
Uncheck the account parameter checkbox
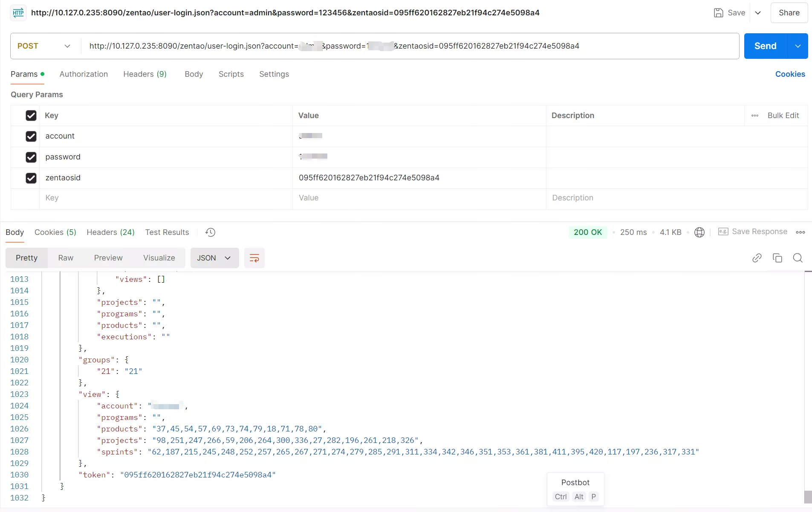point(31,136)
